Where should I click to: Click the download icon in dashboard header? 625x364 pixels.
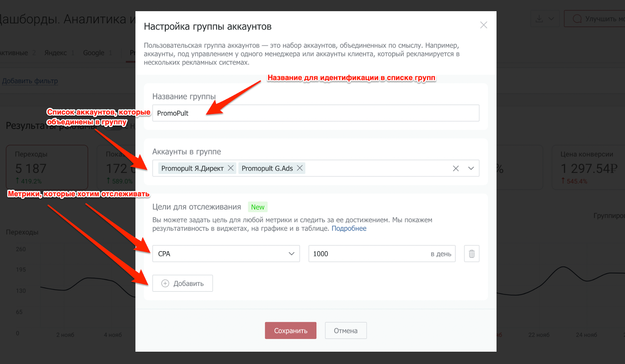point(539,19)
